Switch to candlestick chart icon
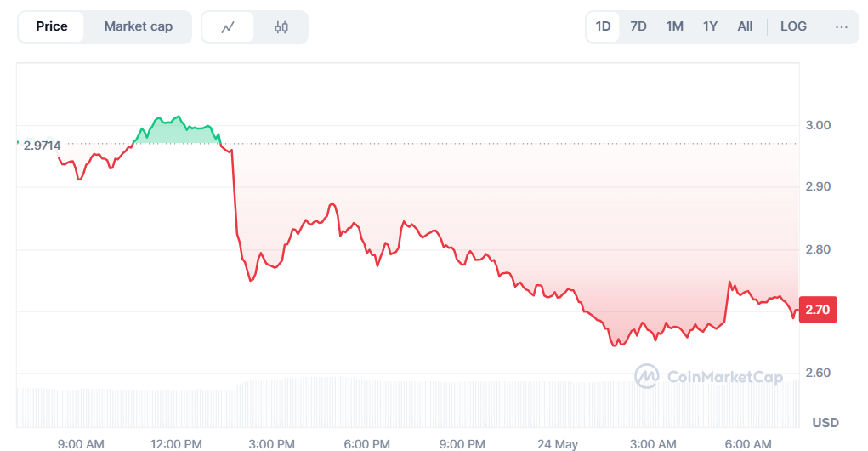 coord(281,26)
